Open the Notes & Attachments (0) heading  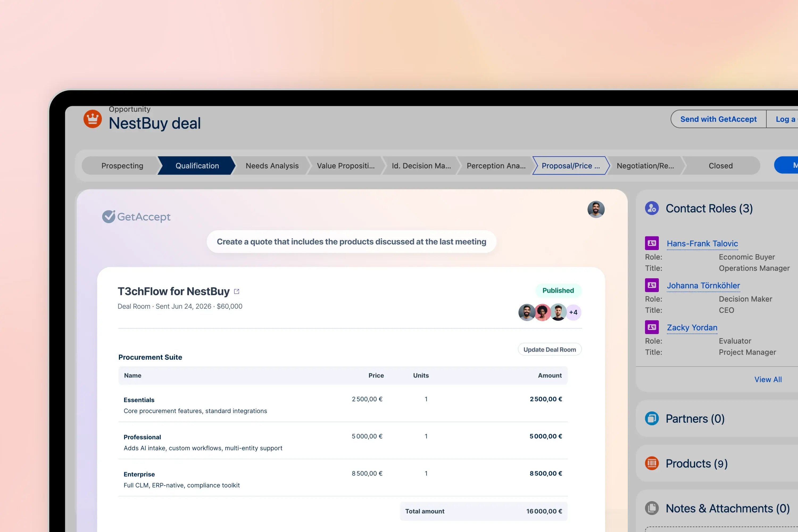[x=728, y=509]
